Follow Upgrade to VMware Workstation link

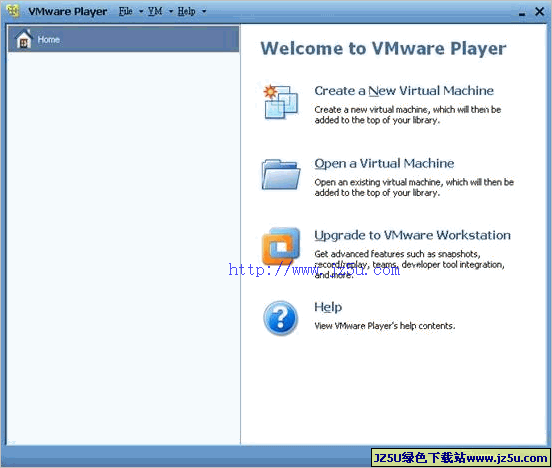tap(412, 236)
